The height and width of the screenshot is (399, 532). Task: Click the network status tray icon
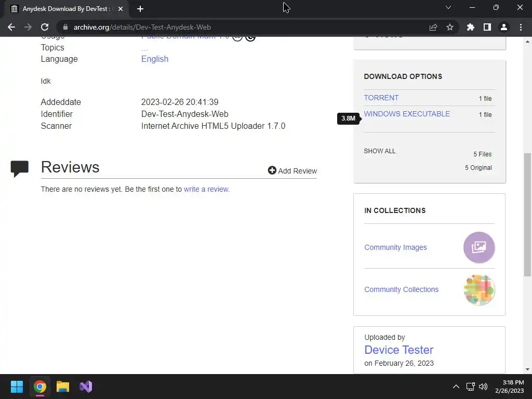click(x=470, y=387)
